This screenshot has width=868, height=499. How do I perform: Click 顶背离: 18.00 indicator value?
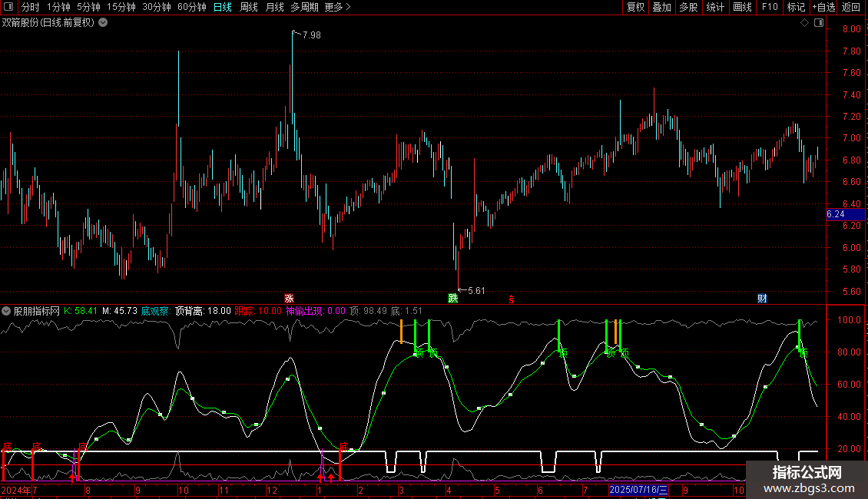(x=203, y=311)
